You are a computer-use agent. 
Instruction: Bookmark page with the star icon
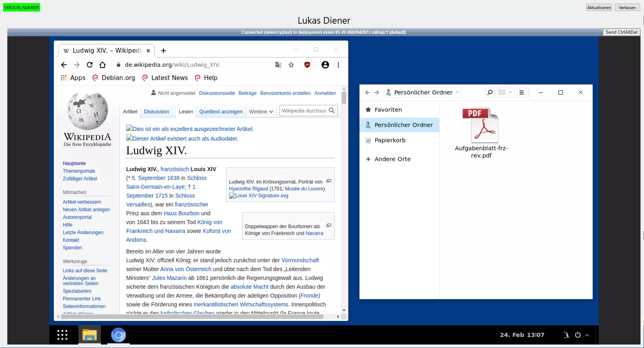tap(291, 65)
